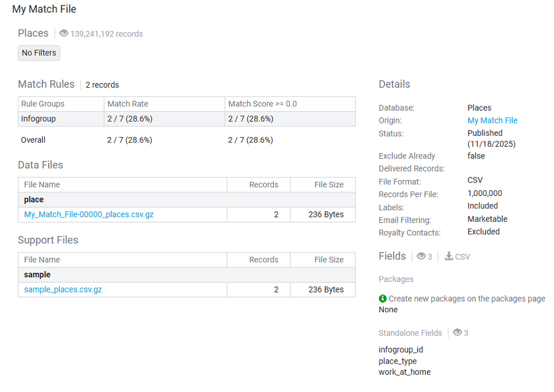Collapse the place group in Data Files
The image size is (554, 392).
tap(34, 200)
